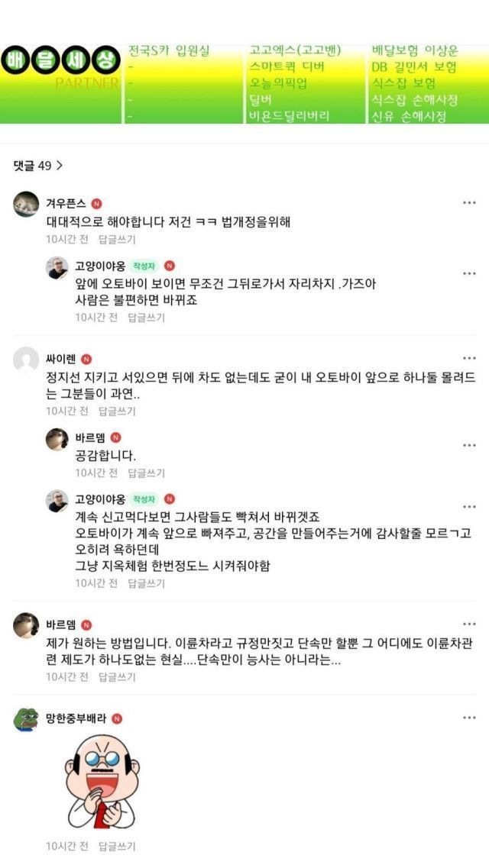This screenshot has height=868, width=489.
Task: Open 스마트퀵 디버 partner link
Action: [287, 67]
